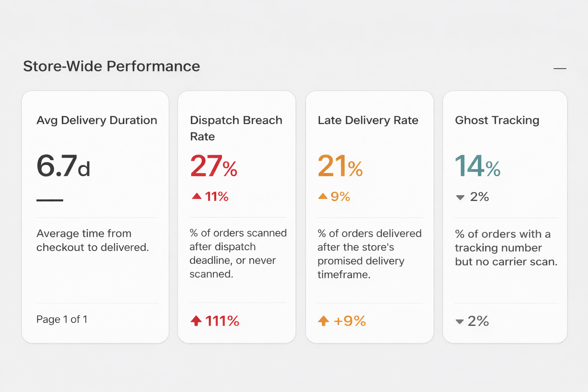Screen dimensions: 588x392
Task: Expand the Ghost Tracking metric description
Action: tap(506, 248)
